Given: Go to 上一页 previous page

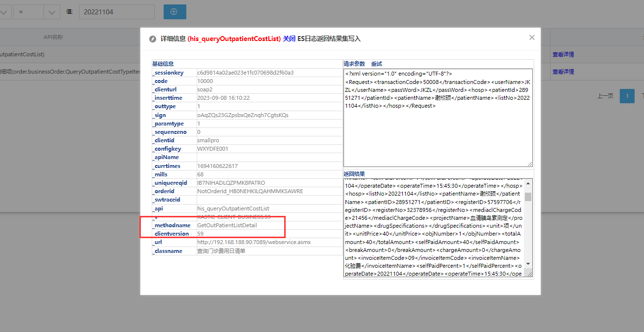Looking at the screenshot, I should (605, 96).
